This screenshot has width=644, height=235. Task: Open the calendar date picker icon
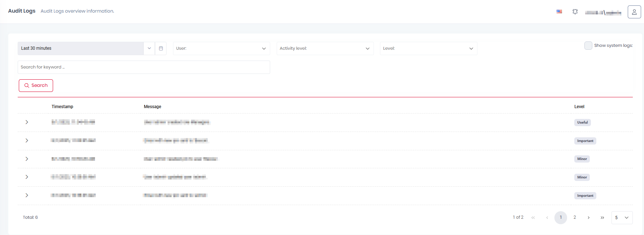pyautogui.click(x=161, y=48)
